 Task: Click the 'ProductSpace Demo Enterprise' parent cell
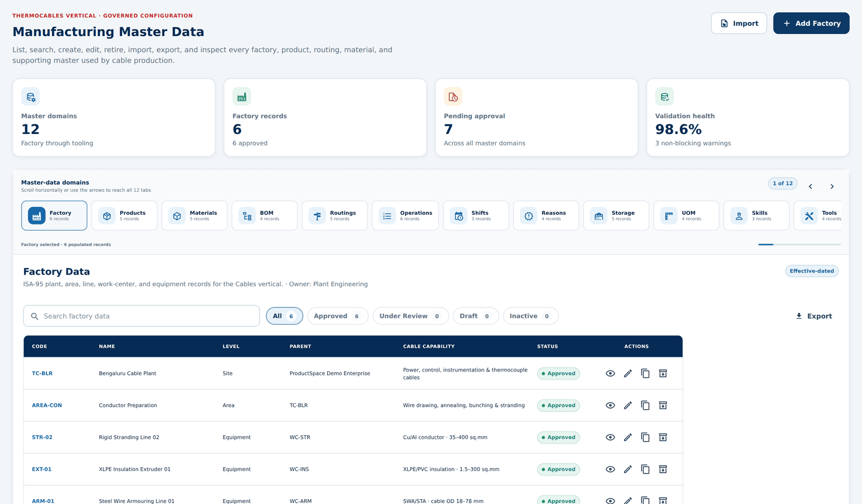tap(330, 373)
